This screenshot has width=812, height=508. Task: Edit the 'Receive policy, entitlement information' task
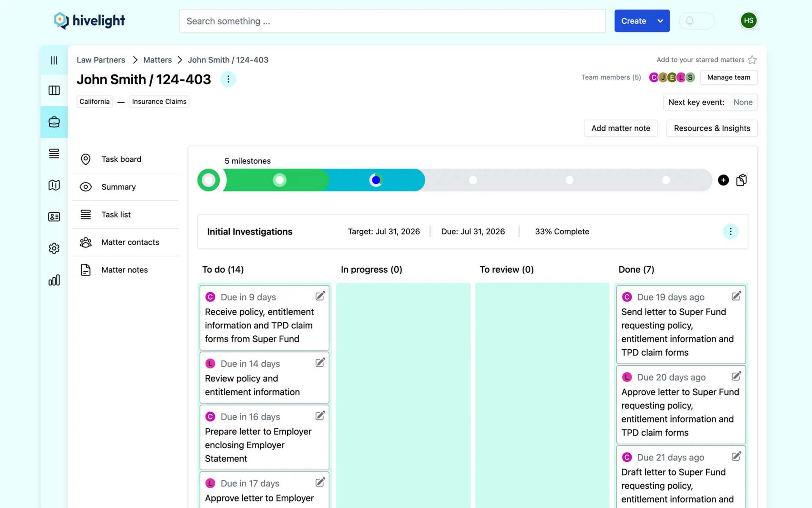click(x=320, y=296)
